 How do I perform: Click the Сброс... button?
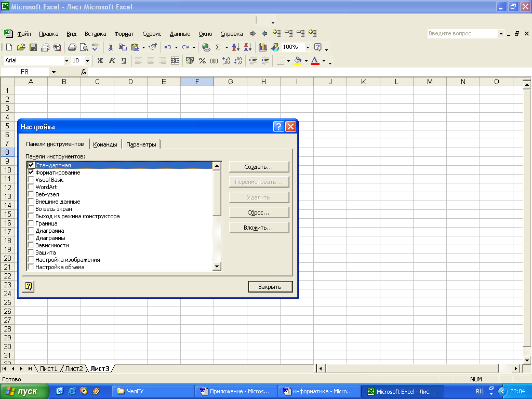[x=259, y=212]
